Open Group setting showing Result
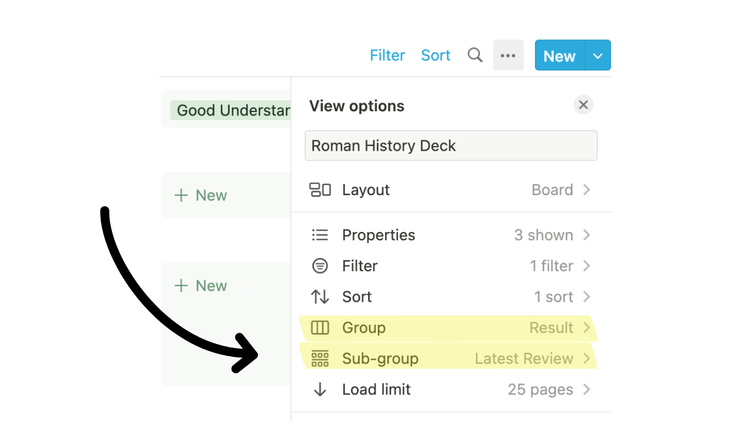Viewport: 750px width, 422px height. click(x=551, y=328)
